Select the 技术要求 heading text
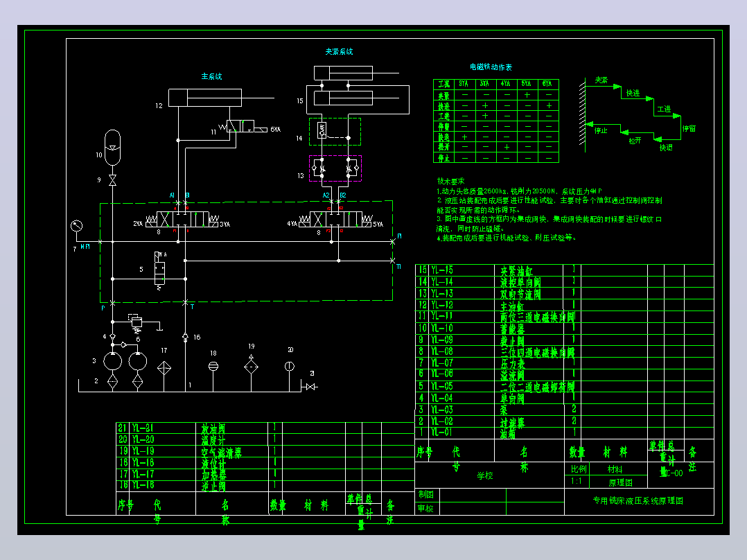Viewport: 747px width, 560px height. 450,181
